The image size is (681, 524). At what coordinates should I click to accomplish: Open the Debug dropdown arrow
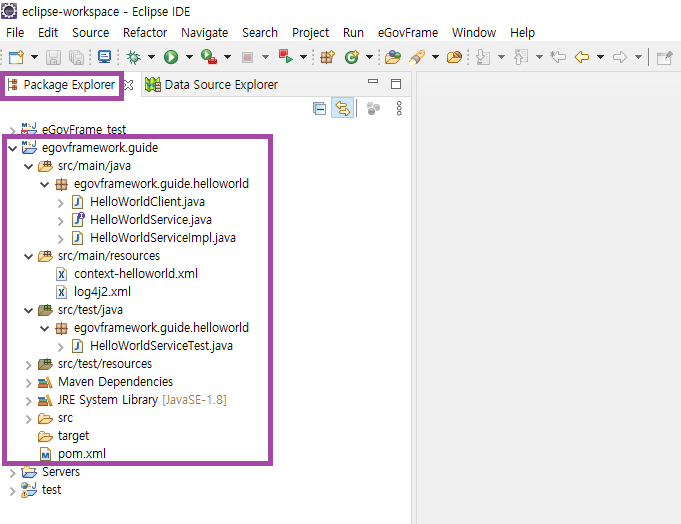[151, 57]
